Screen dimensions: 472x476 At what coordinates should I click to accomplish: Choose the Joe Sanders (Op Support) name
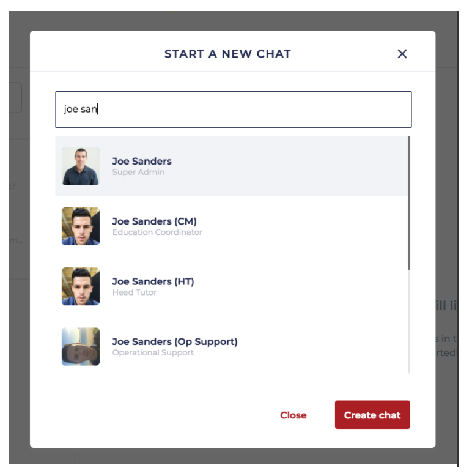click(175, 341)
